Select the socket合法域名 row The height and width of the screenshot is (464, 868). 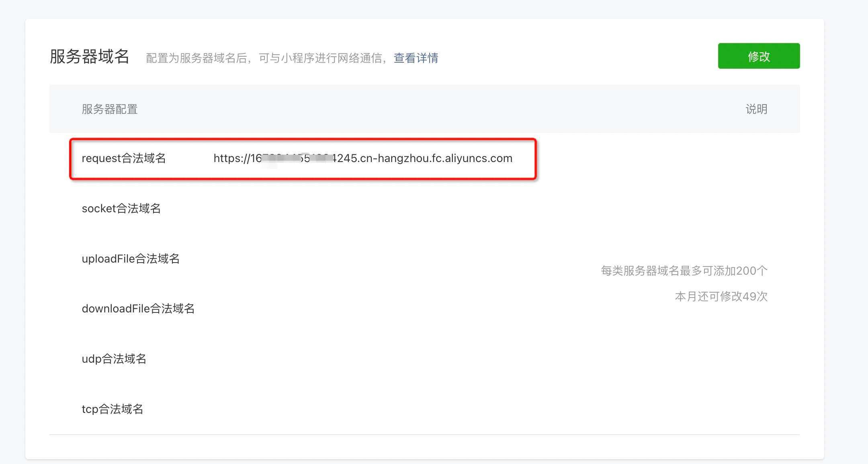(x=121, y=208)
